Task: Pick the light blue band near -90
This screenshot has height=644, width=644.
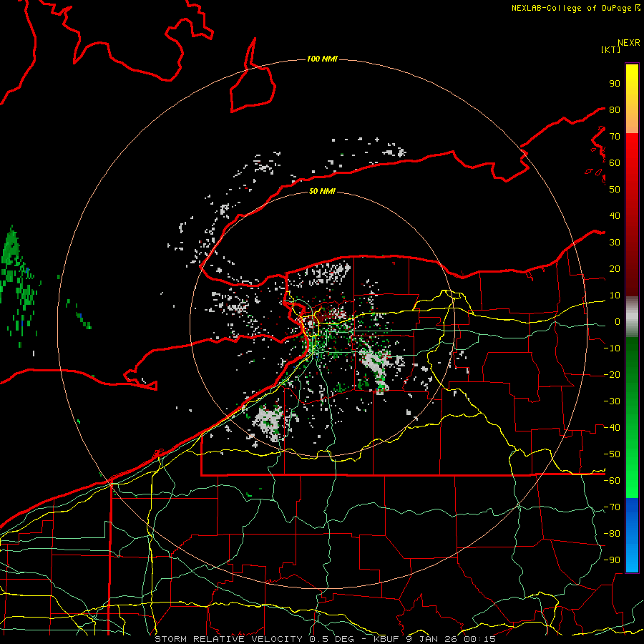Action: point(632,560)
